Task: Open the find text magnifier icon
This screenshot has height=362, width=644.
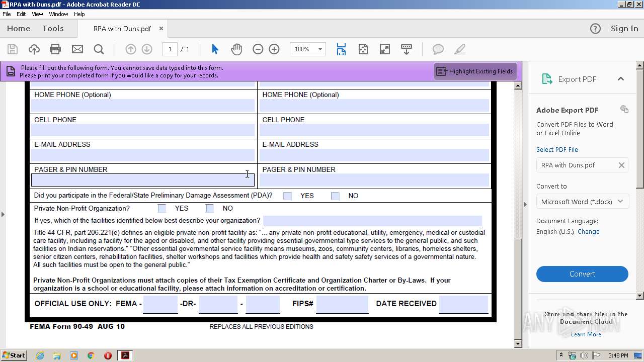Action: pos(99,49)
